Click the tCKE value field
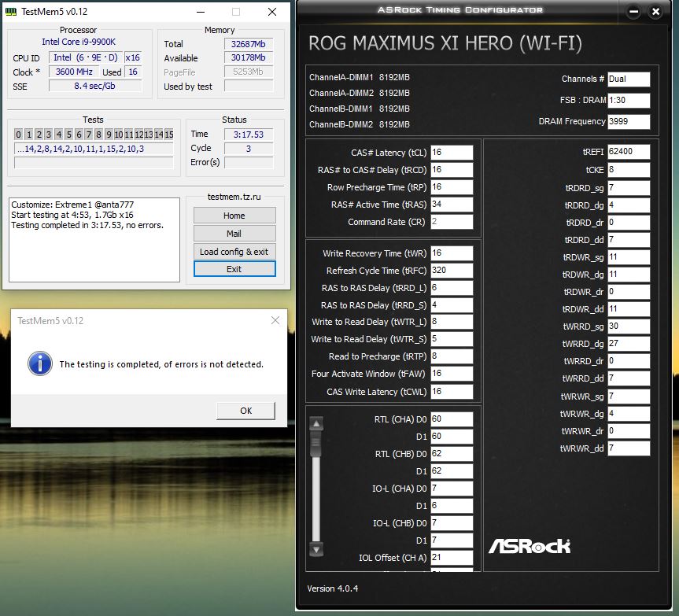This screenshot has width=679, height=616. 629,170
